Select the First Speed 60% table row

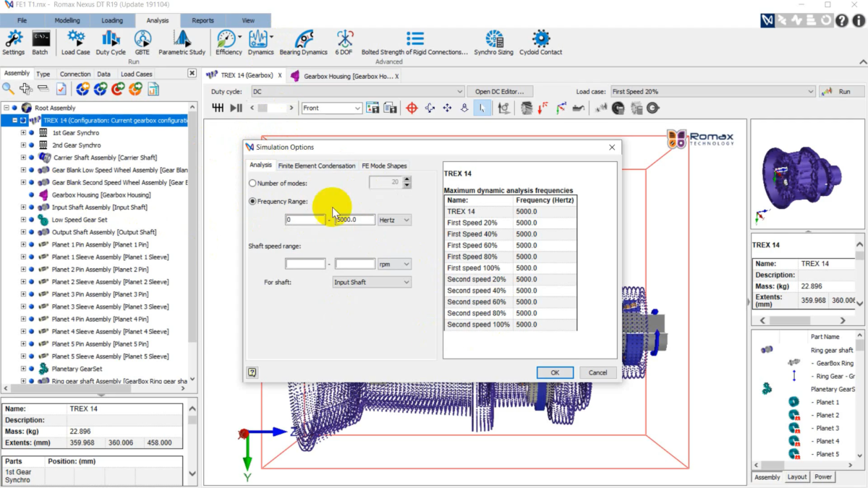[x=511, y=245]
